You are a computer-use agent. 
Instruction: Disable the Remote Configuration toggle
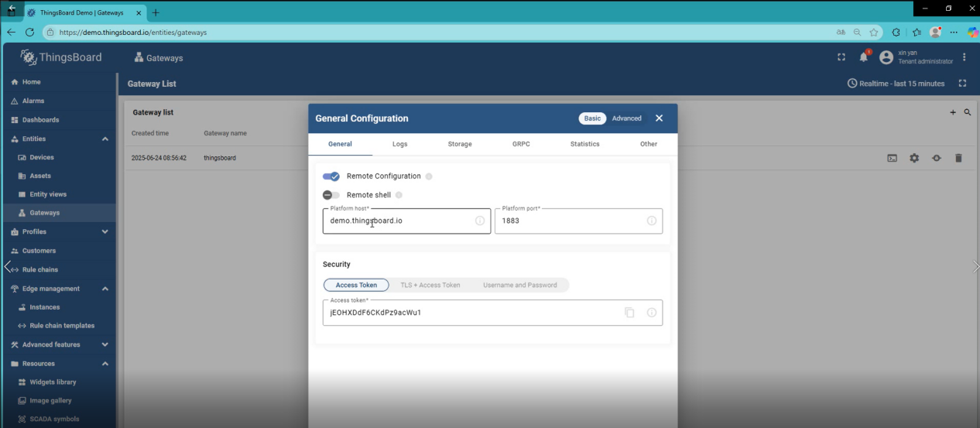pos(331,176)
